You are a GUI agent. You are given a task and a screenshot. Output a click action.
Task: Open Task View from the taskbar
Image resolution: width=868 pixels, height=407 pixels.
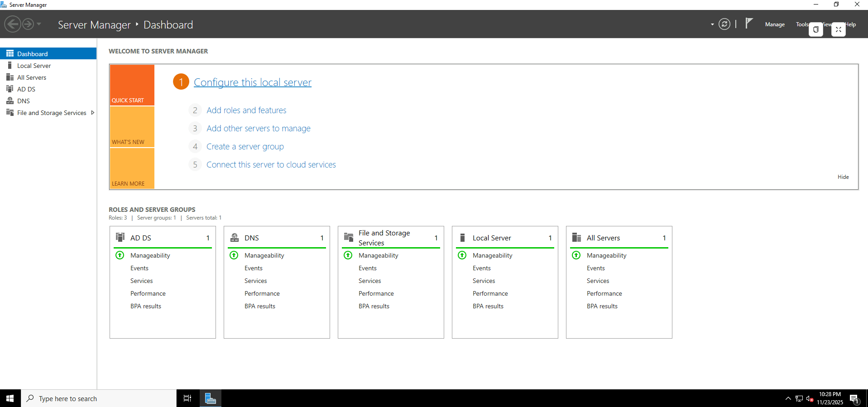point(187,398)
